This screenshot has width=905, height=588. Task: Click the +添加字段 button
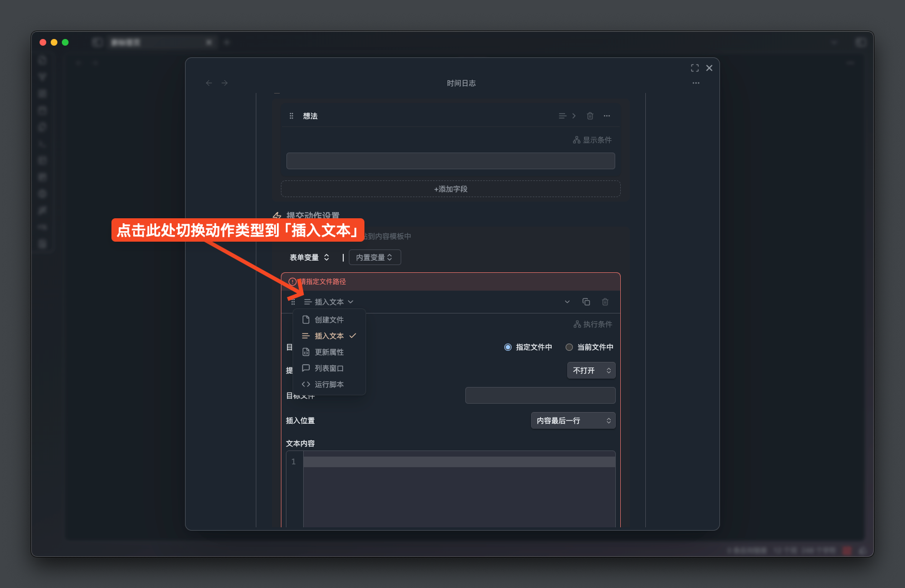[450, 189]
